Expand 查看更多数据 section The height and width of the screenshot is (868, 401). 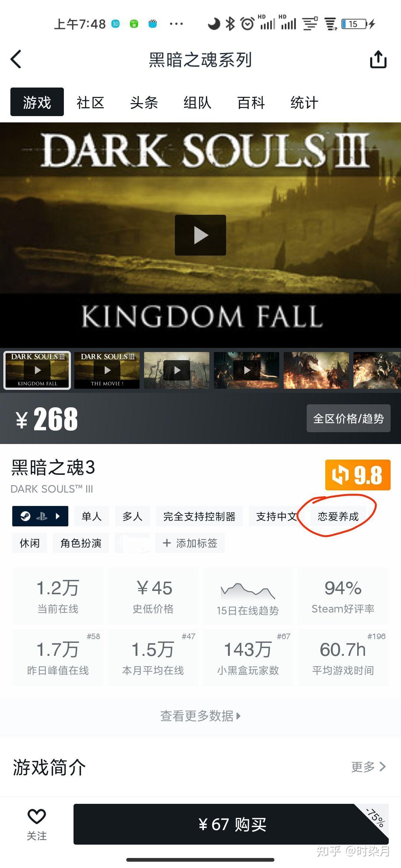[200, 716]
